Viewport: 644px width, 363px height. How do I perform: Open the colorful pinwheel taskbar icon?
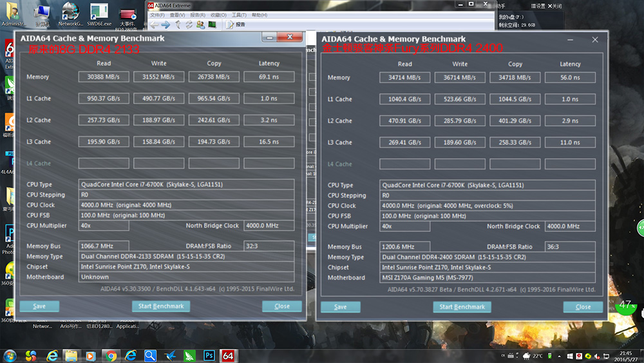pos(31,356)
